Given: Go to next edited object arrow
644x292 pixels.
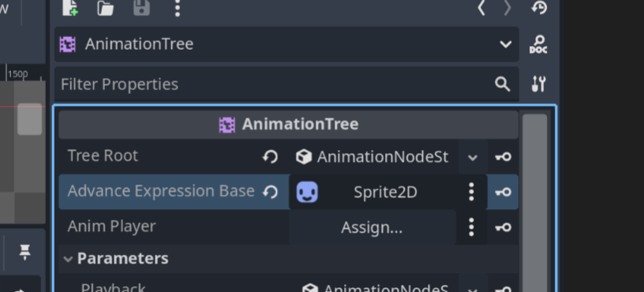Looking at the screenshot, I should (507, 7).
